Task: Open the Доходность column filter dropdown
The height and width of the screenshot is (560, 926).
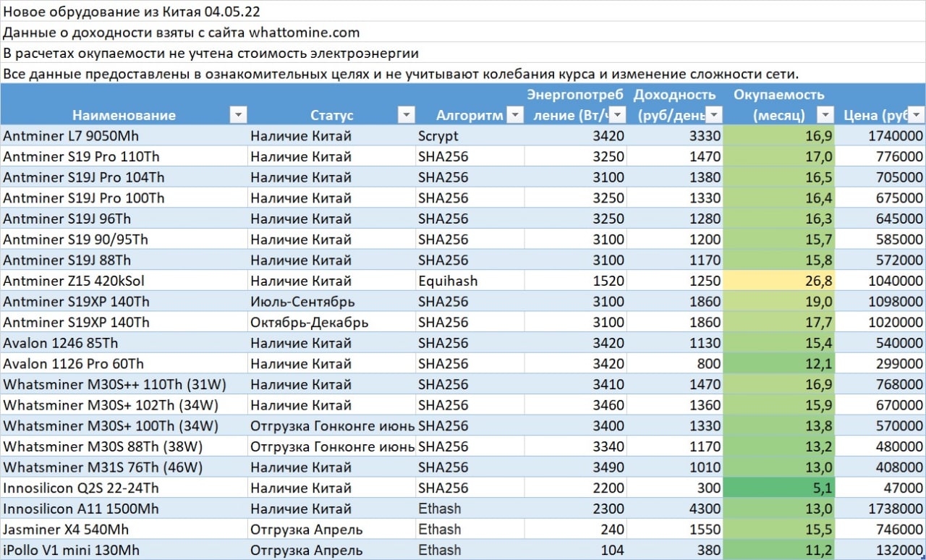Action: click(x=715, y=115)
